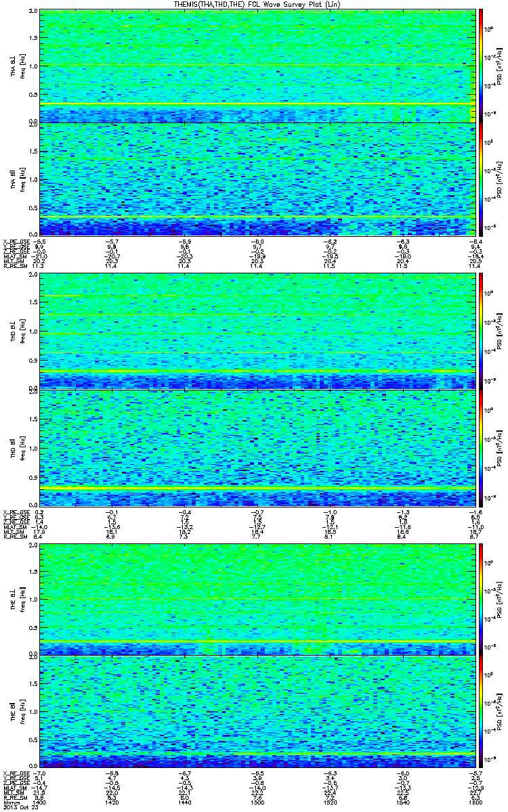Click the bright yellow spin-tone line in THA B-perpendicular

coord(258,104)
